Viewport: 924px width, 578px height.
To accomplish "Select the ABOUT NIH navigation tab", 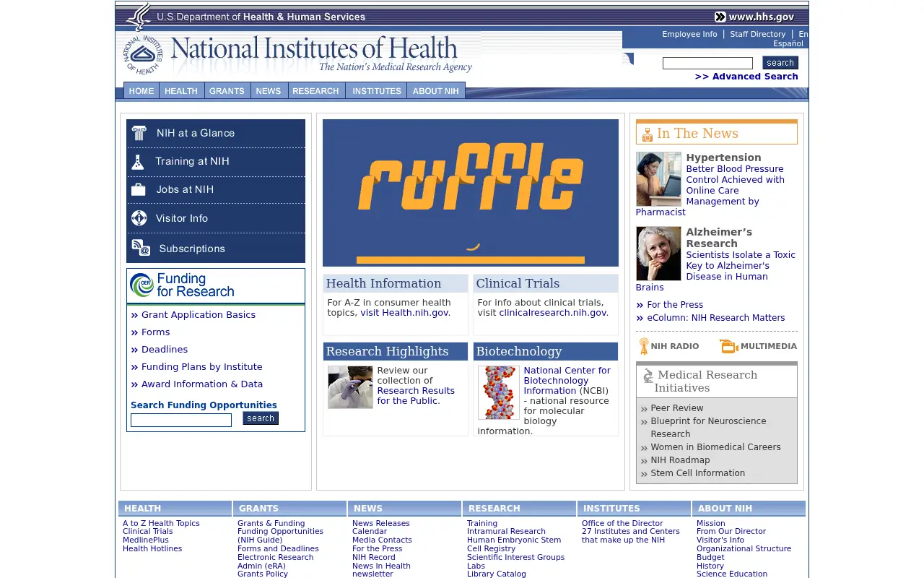I will click(436, 91).
